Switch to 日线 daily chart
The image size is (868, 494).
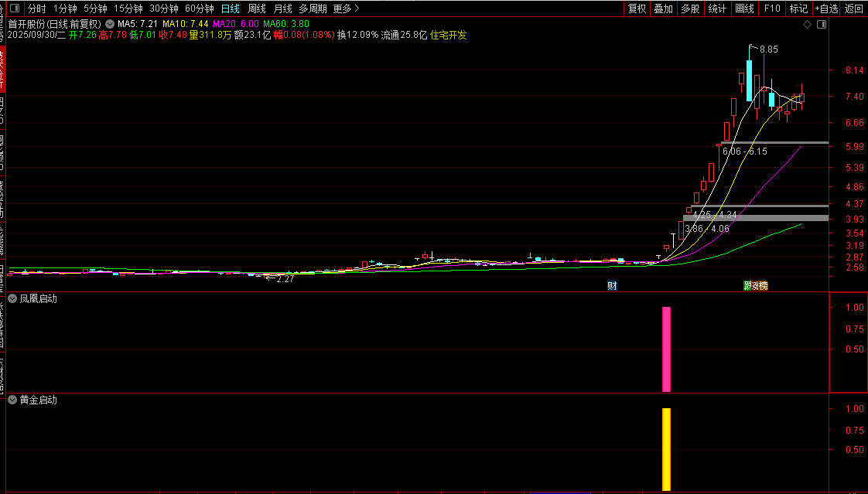tap(231, 9)
